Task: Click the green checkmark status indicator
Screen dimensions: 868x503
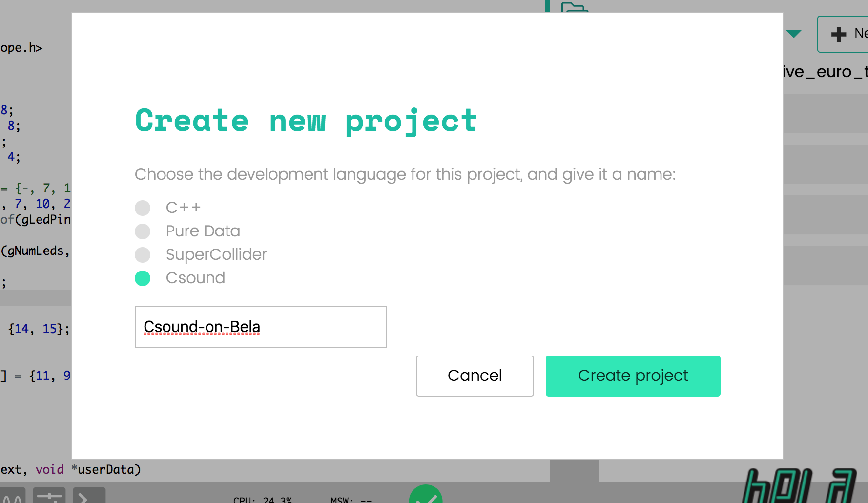Action: tap(426, 495)
